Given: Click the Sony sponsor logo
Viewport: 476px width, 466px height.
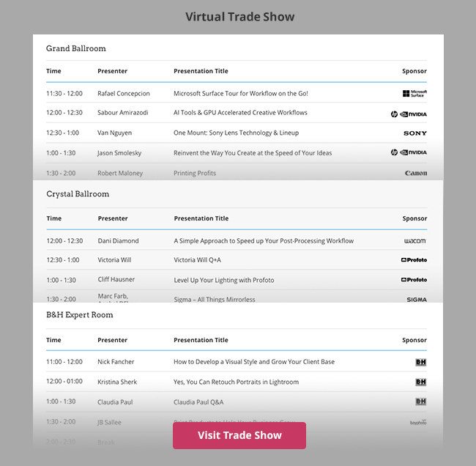Looking at the screenshot, I should click(415, 133).
